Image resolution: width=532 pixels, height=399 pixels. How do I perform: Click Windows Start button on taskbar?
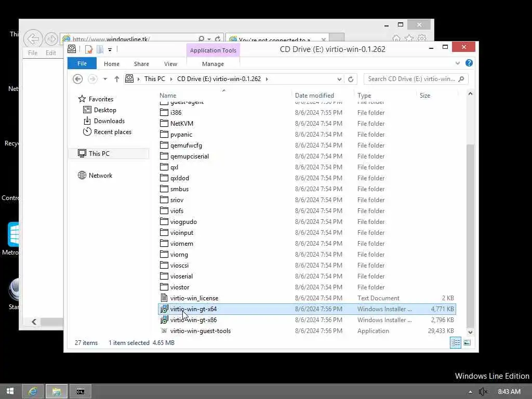click(x=10, y=392)
